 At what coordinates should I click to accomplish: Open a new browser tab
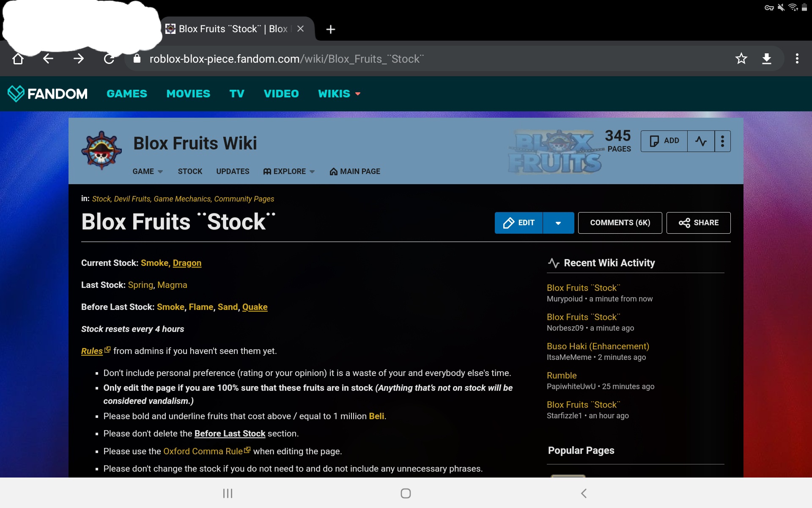point(331,29)
